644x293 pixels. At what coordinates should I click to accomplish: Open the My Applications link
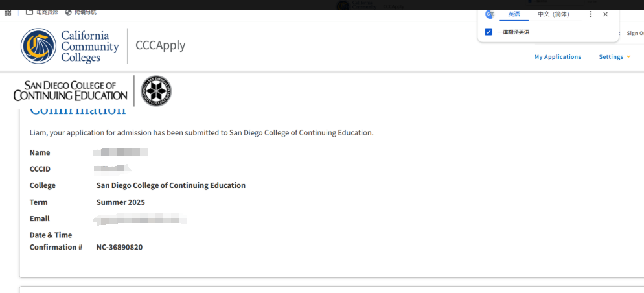click(x=557, y=57)
